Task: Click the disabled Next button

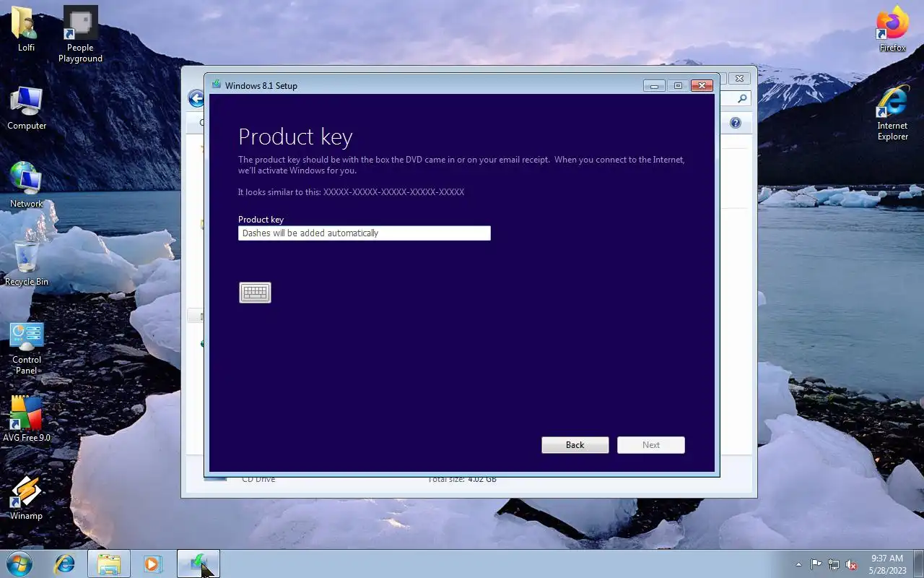Action: pyautogui.click(x=651, y=445)
